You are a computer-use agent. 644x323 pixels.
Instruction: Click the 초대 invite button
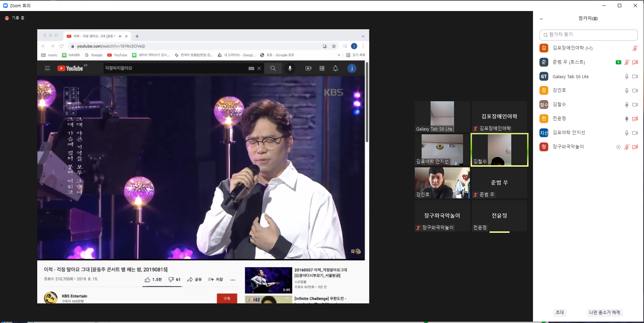click(x=560, y=312)
